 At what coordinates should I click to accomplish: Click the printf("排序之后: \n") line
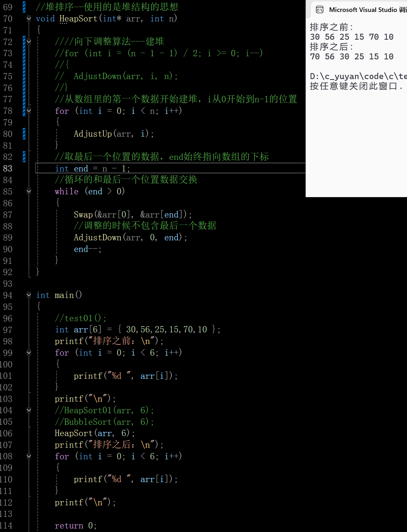(x=109, y=445)
